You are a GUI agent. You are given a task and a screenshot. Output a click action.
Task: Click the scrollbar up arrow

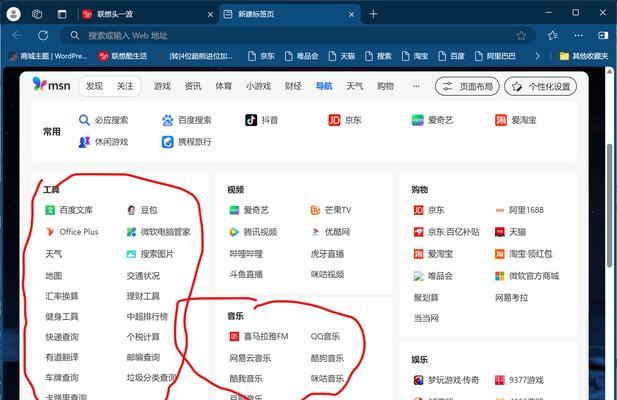[x=609, y=72]
